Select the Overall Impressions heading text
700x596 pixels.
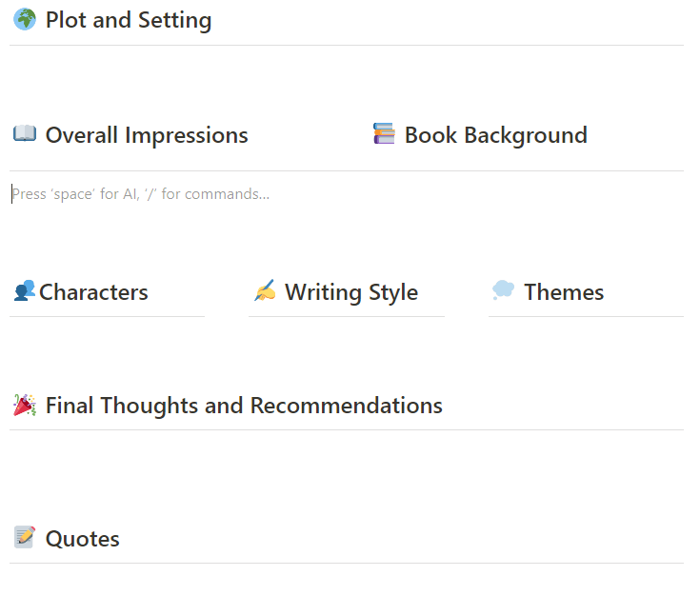[147, 135]
